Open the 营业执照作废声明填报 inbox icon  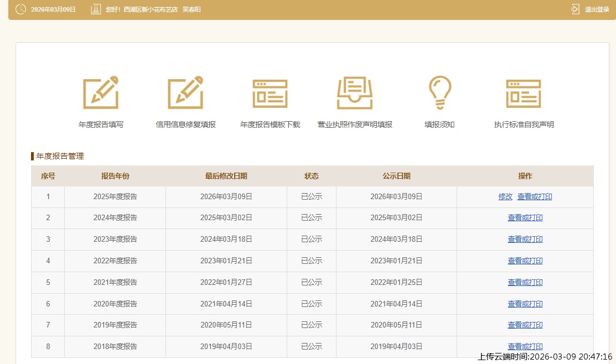click(355, 92)
